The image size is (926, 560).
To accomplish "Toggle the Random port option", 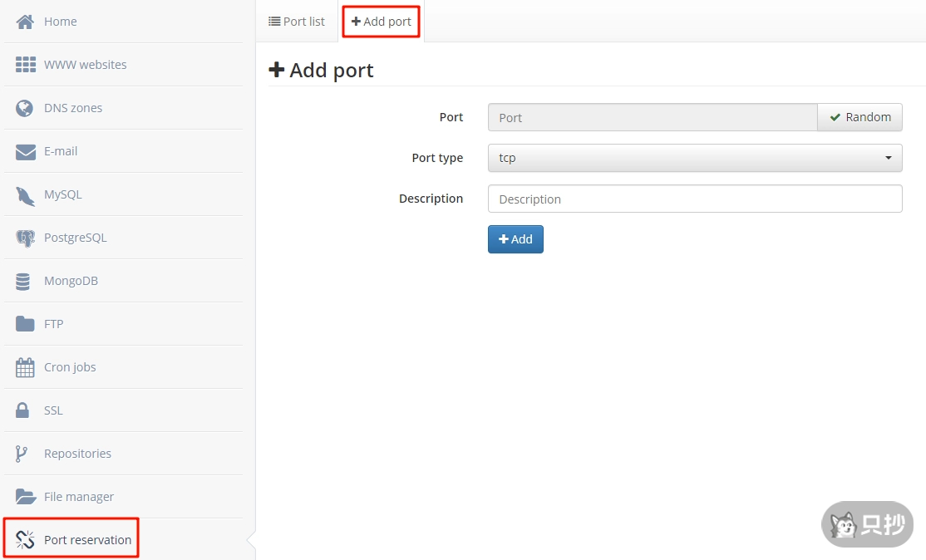I will 860,117.
